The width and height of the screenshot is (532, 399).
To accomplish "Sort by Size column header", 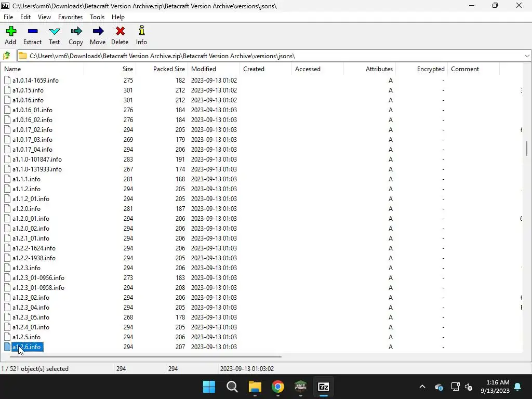I will coord(110,69).
